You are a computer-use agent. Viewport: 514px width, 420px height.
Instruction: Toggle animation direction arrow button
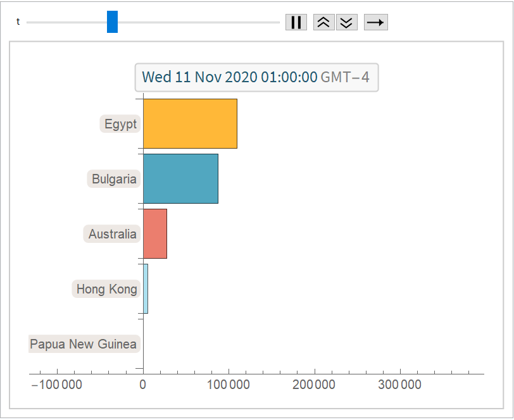pyautogui.click(x=375, y=22)
